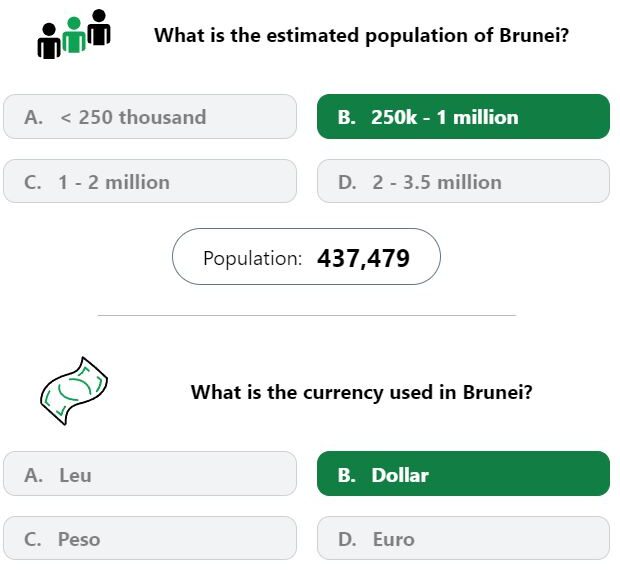
Task: Click the letter B of Dollar option
Action: click(346, 475)
